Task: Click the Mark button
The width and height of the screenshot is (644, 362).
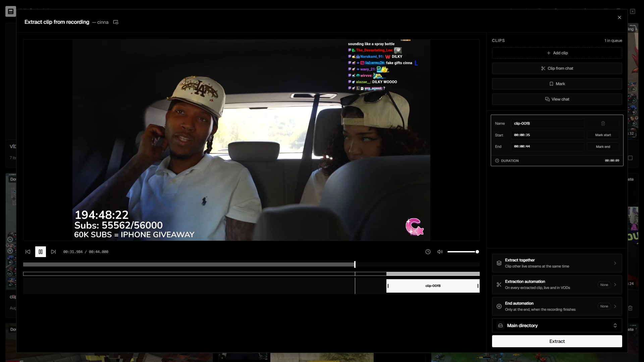Action: coord(557,84)
